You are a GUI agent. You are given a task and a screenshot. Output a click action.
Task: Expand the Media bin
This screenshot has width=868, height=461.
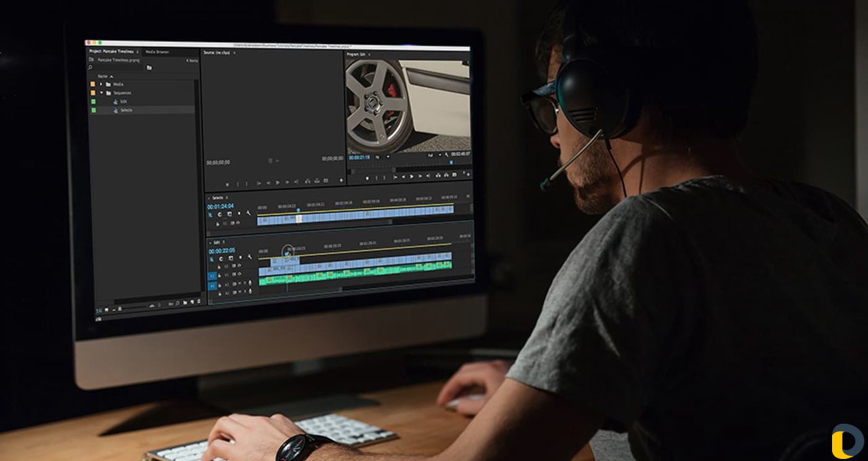pos(101,84)
